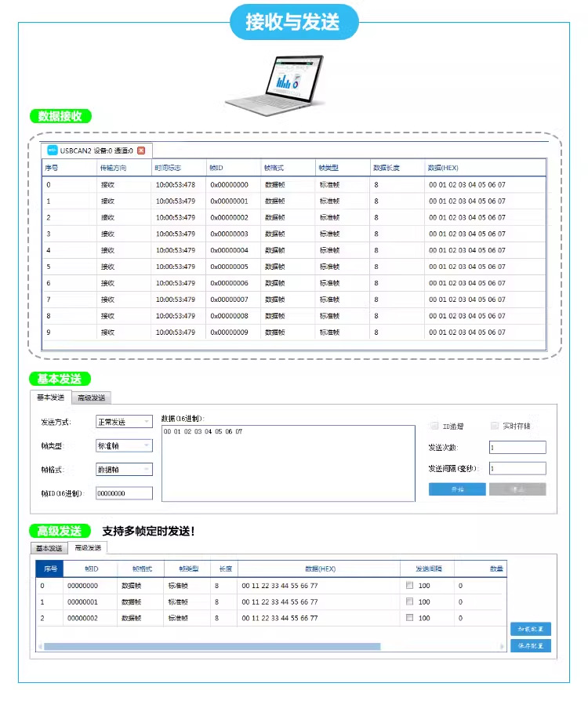Select 高级发送 tab above the frame list
The height and width of the screenshot is (701, 588).
click(x=88, y=547)
